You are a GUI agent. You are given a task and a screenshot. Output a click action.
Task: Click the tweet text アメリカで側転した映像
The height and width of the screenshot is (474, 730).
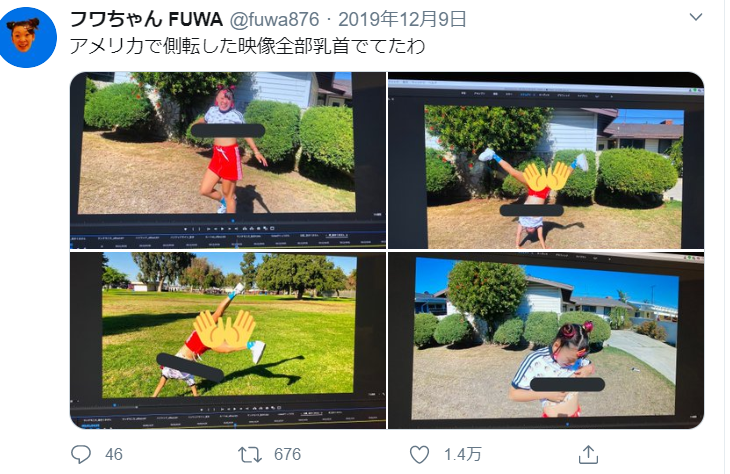pyautogui.click(x=172, y=46)
